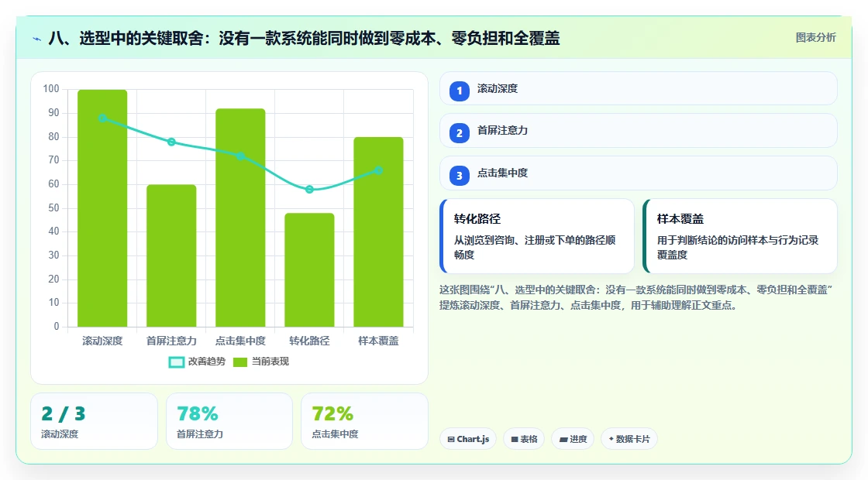
Task: Click the 100 y-axis value
Action: point(51,89)
